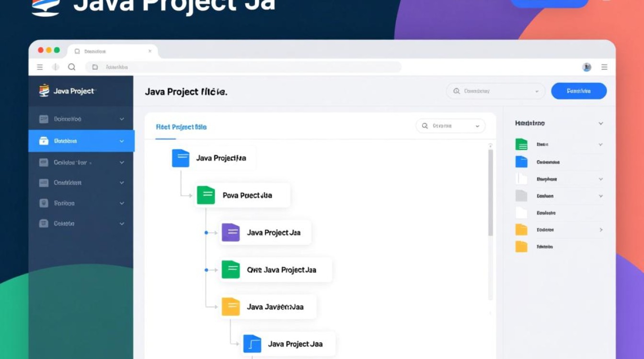Select the blue root file icon labeled Java Project Jaa
The width and height of the screenshot is (644, 359).
180,158
